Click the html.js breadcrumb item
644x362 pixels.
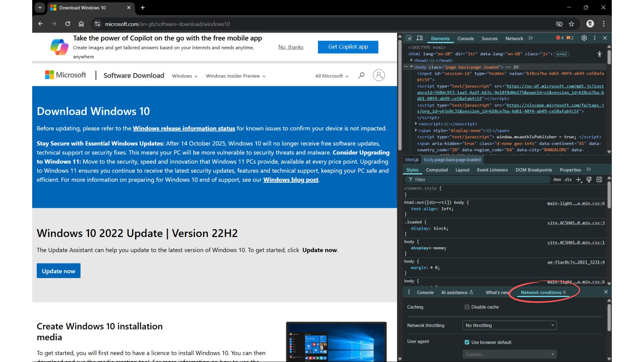[x=412, y=160]
